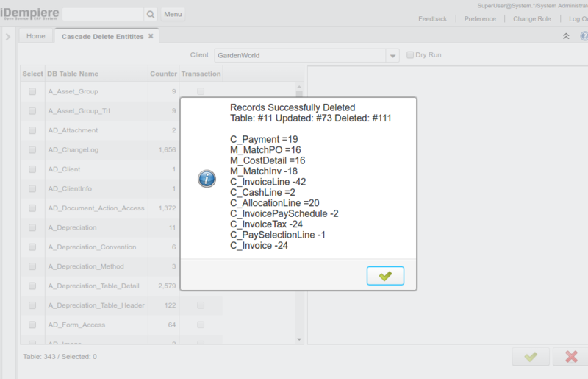Open the Preference link
588x379 pixels.
click(x=480, y=19)
